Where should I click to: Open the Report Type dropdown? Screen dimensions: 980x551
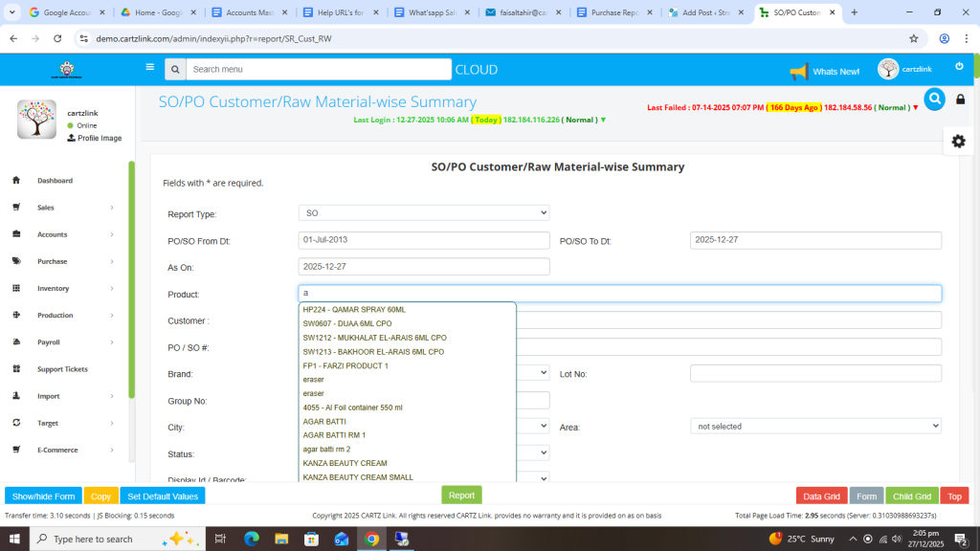click(x=424, y=212)
